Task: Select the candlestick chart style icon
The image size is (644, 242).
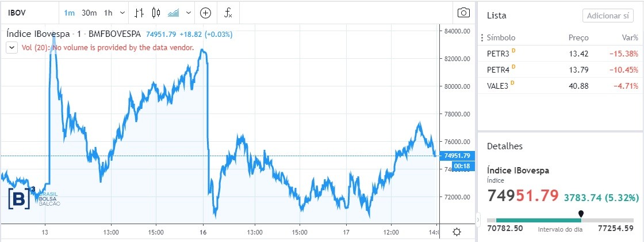Action: pyautogui.click(x=155, y=13)
